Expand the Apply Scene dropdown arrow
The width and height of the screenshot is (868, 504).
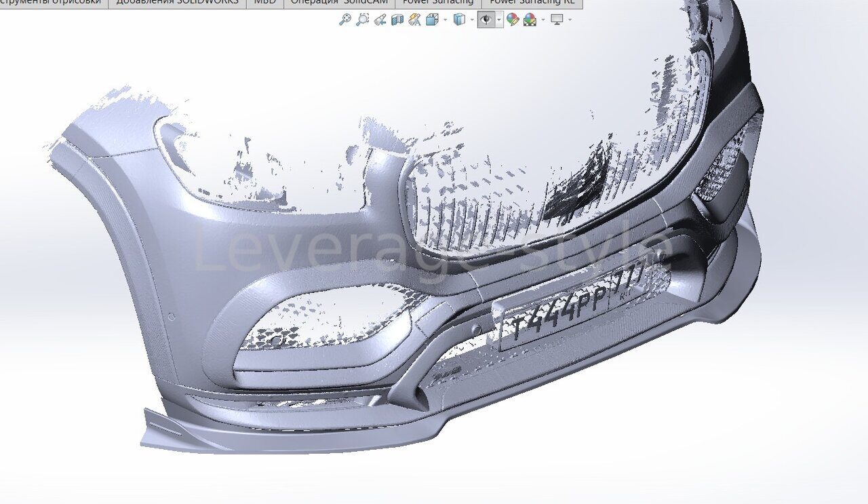pyautogui.click(x=542, y=20)
